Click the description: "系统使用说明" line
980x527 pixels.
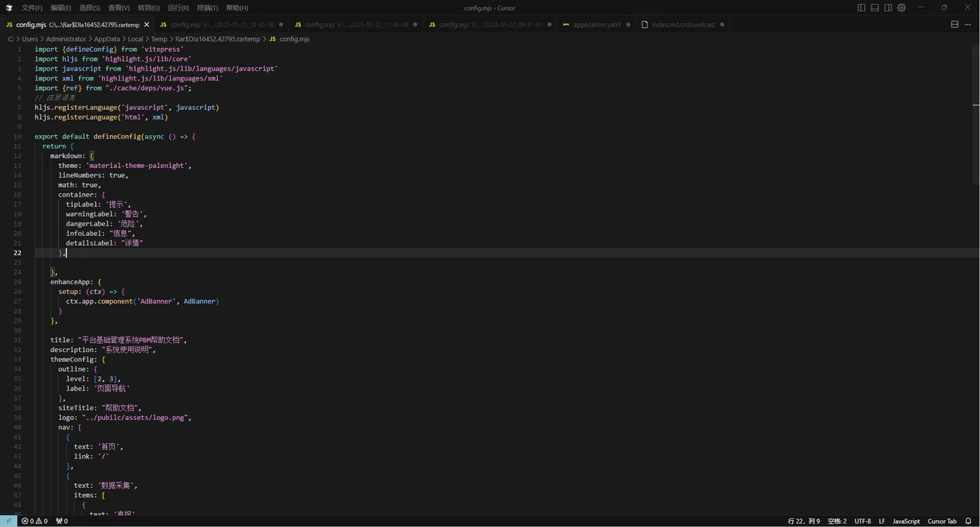click(x=103, y=350)
